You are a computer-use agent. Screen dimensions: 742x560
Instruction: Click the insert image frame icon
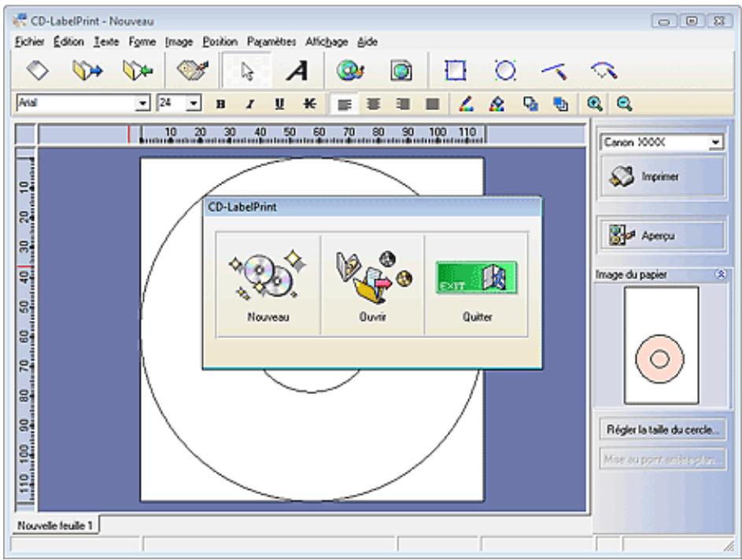[401, 71]
